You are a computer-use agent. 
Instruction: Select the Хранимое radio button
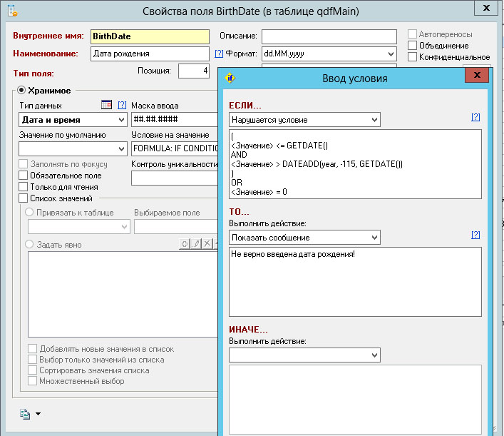coord(21,90)
